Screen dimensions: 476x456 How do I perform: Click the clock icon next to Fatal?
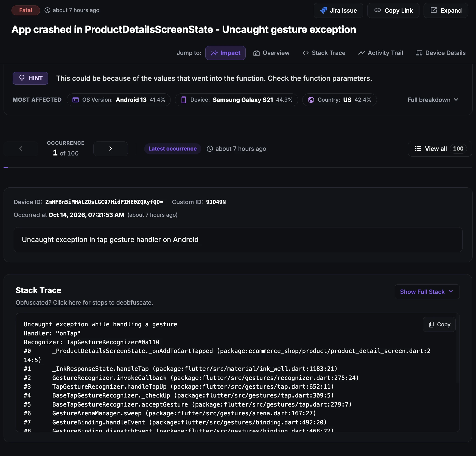click(x=47, y=10)
